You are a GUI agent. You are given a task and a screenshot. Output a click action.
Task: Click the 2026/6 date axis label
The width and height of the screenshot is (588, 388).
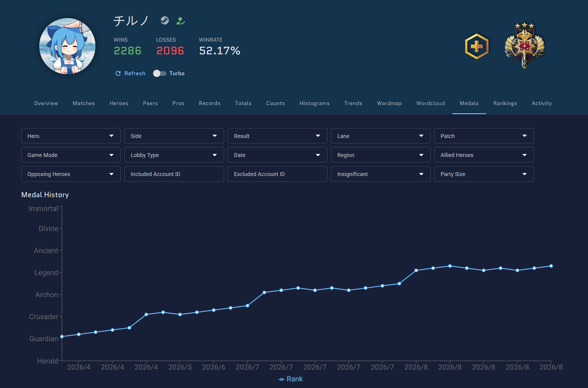pyautogui.click(x=214, y=367)
